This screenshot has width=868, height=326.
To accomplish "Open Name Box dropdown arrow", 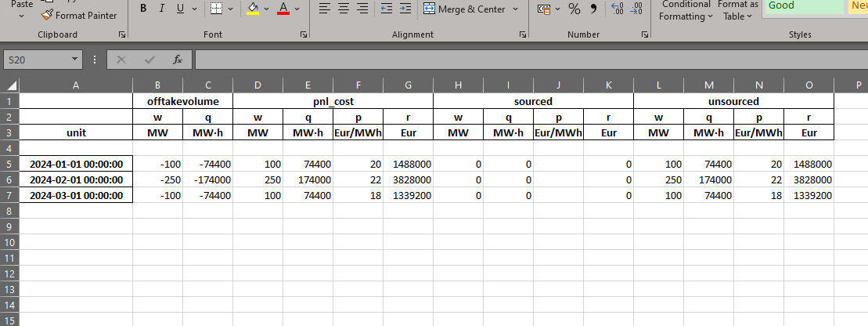I will [74, 60].
